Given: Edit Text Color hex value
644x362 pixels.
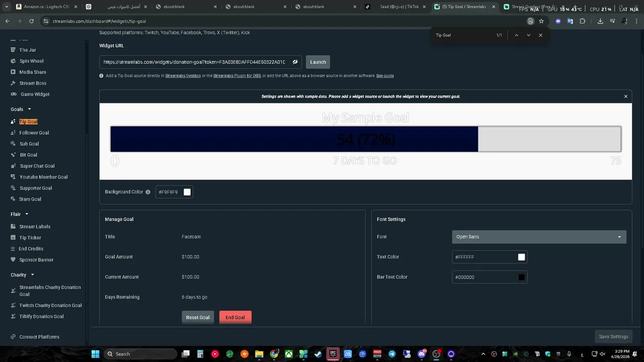Looking at the screenshot, I should tap(484, 257).
